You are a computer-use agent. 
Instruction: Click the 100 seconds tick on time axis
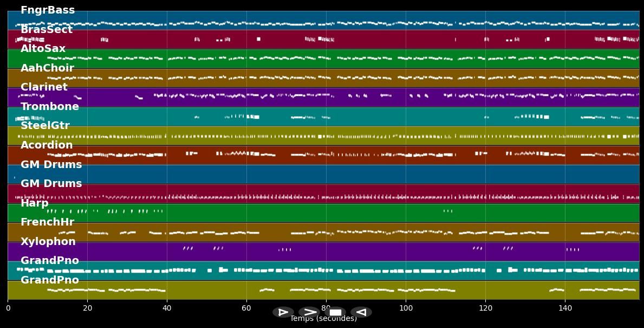click(406, 308)
